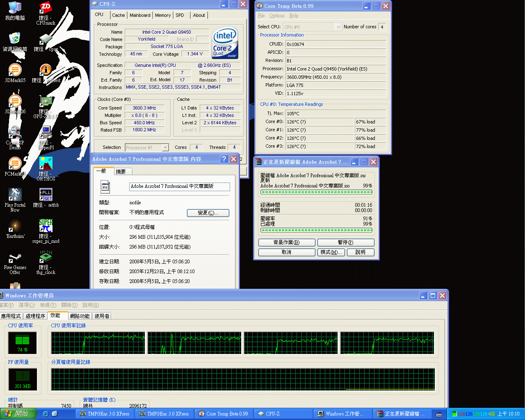
Task: Open Internet Explorer from the quick launch
Action: click(45, 414)
